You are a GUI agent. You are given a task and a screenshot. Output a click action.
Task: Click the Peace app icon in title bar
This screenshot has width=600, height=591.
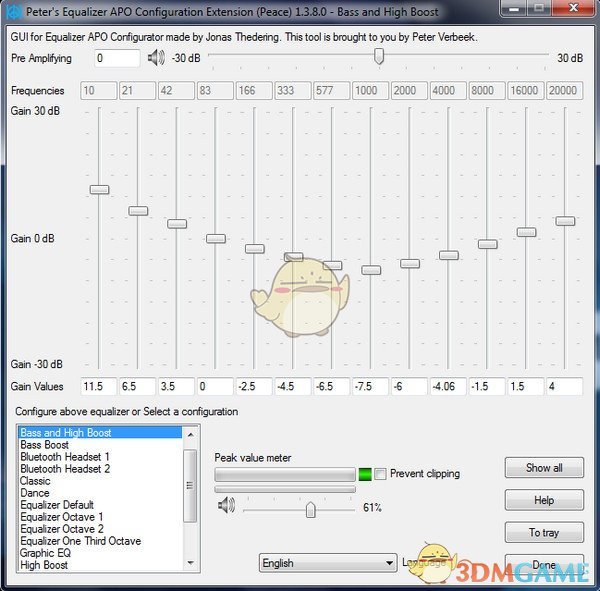[x=13, y=12]
